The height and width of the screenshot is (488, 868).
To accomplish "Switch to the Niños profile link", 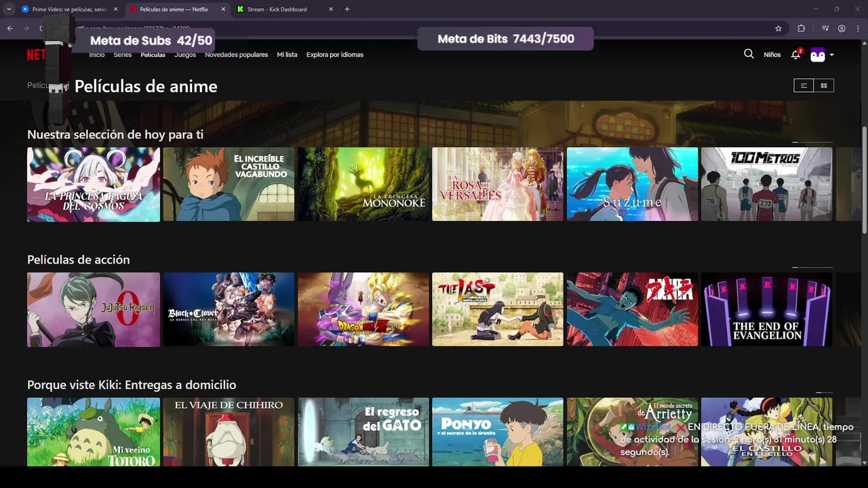I will click(x=772, y=55).
